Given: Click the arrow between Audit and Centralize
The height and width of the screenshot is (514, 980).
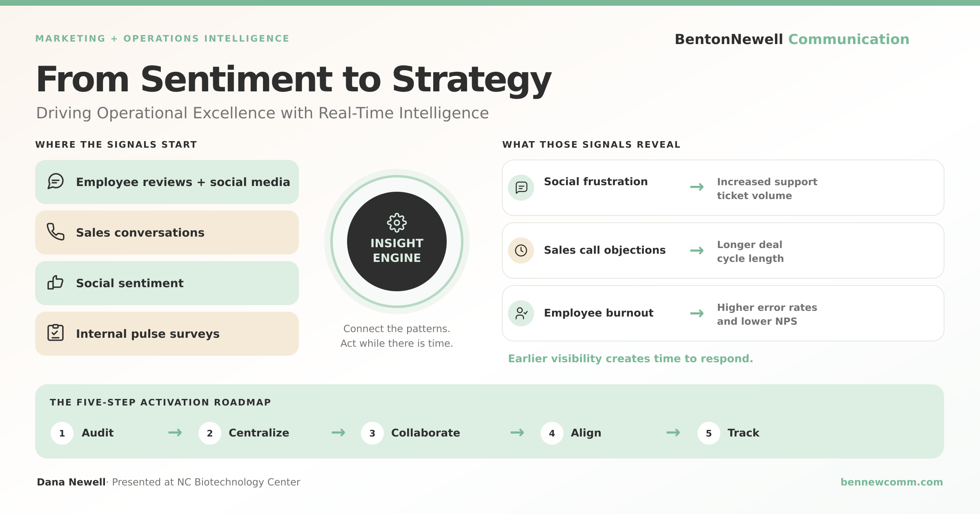Looking at the screenshot, I should [175, 432].
